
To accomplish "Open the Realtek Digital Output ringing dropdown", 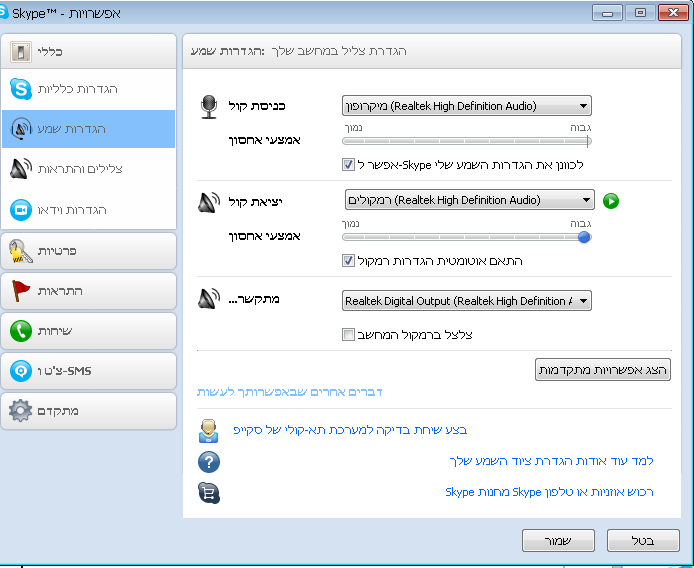I will (x=467, y=301).
